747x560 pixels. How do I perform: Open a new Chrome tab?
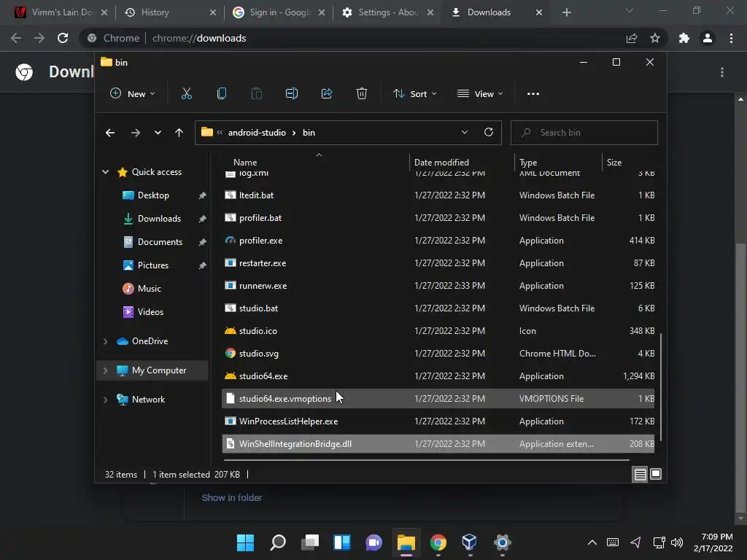[x=566, y=13]
